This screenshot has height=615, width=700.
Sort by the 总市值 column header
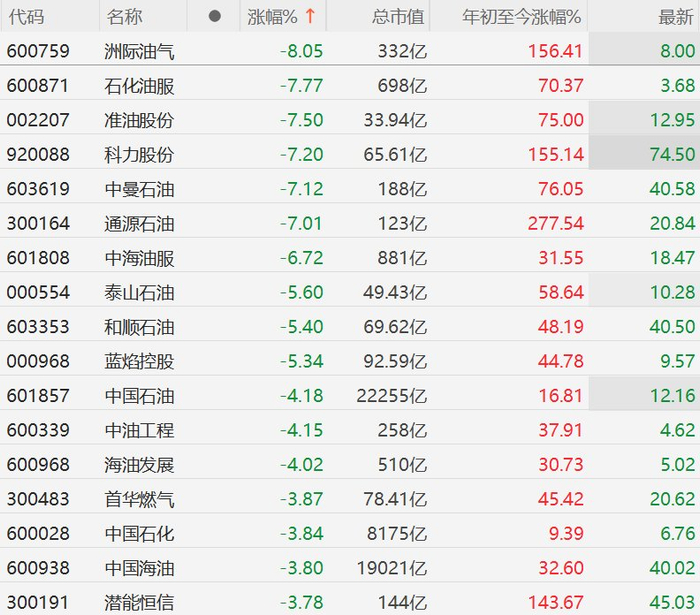398,17
